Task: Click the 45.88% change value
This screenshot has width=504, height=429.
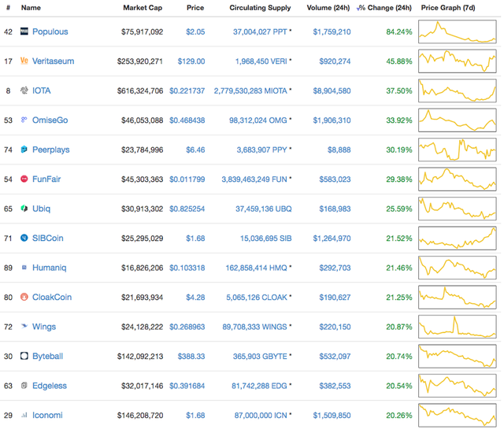Action: pos(399,61)
